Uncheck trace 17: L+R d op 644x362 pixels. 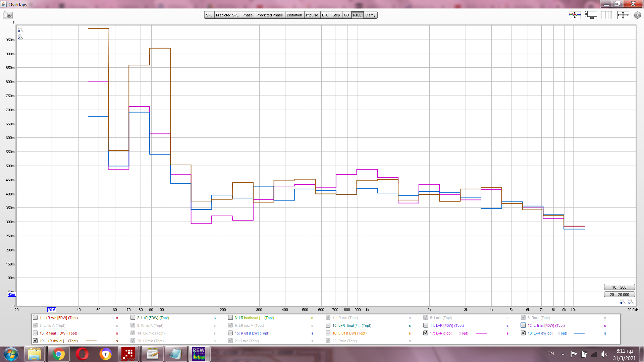tap(426, 333)
